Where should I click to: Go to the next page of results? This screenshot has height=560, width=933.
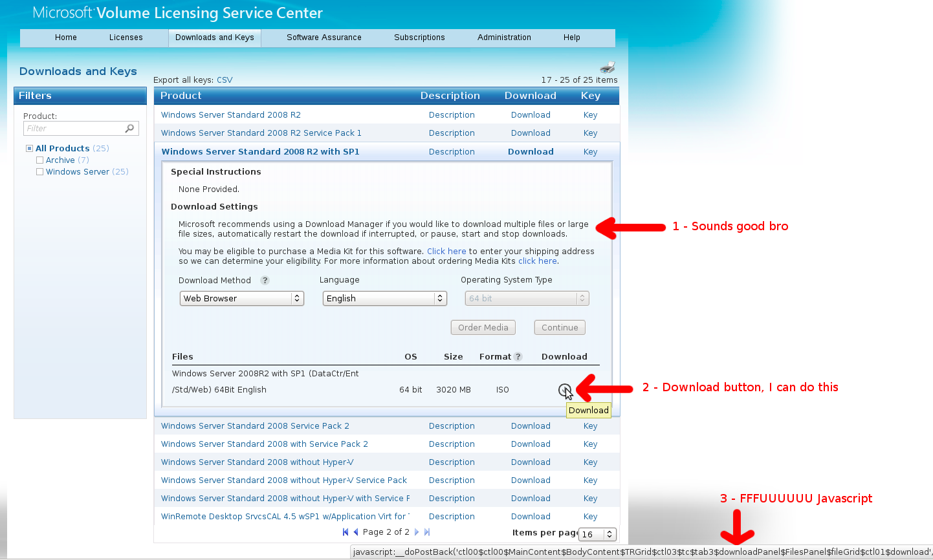pos(417,532)
